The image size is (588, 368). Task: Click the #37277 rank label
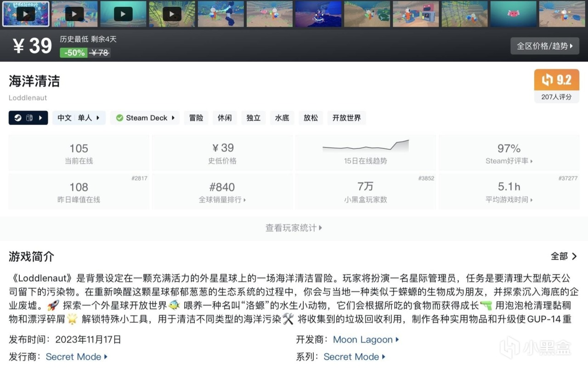[x=568, y=178]
